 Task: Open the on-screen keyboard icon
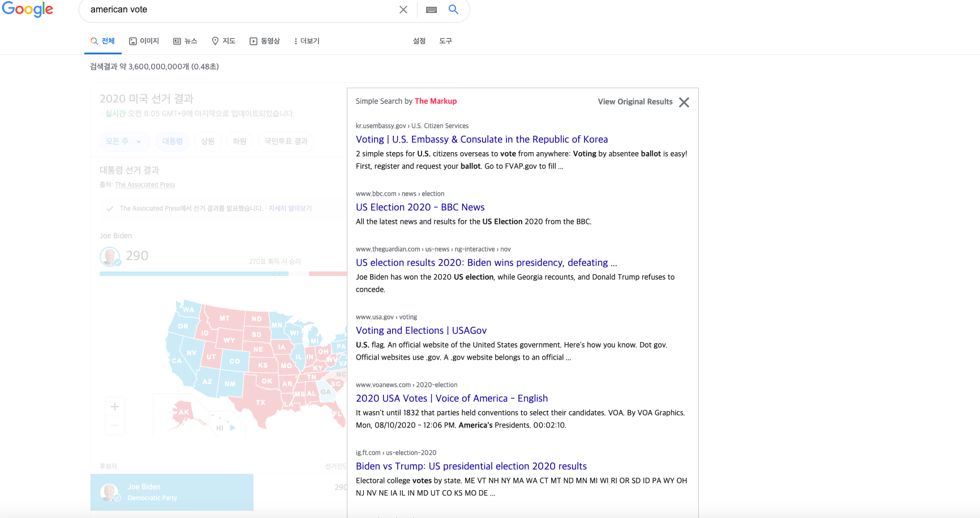tap(431, 10)
